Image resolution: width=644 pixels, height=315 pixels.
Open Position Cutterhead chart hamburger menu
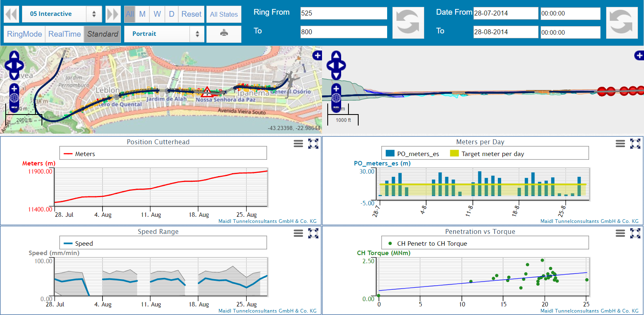coord(298,143)
